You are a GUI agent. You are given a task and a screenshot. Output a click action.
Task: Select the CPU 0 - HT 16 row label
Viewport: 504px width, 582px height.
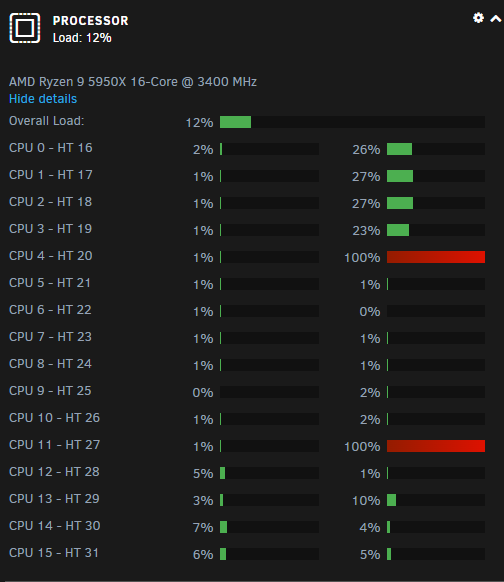(50, 148)
